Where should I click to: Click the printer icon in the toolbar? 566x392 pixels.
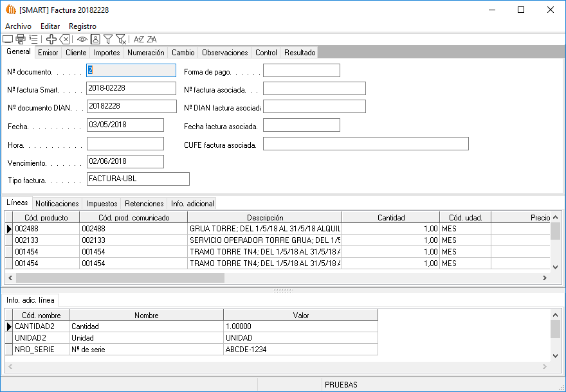(x=21, y=39)
